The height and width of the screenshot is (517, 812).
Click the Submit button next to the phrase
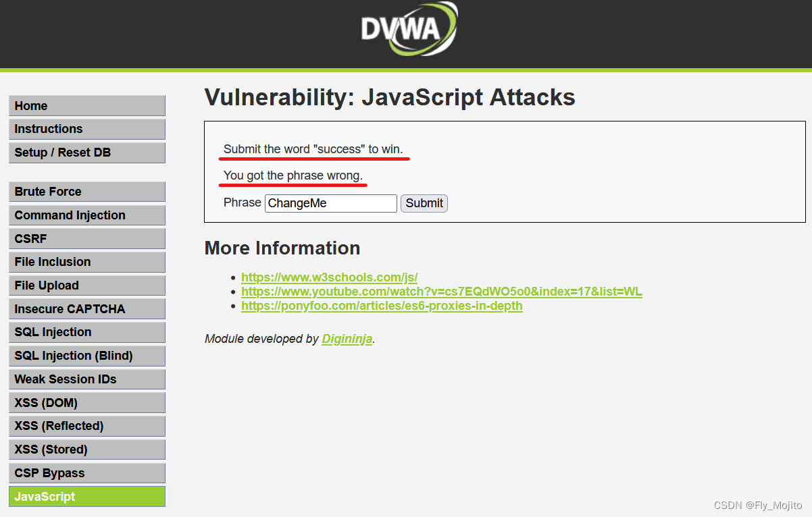[x=424, y=203]
